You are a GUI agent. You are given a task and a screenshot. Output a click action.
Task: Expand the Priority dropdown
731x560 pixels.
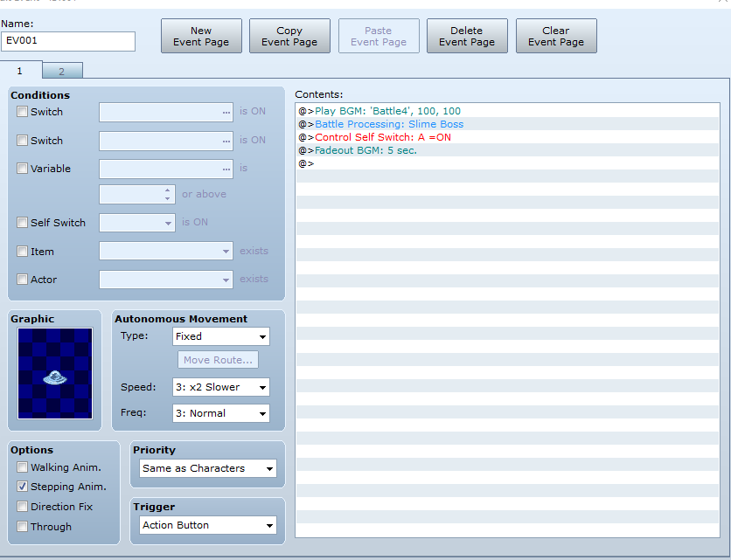[x=208, y=468]
